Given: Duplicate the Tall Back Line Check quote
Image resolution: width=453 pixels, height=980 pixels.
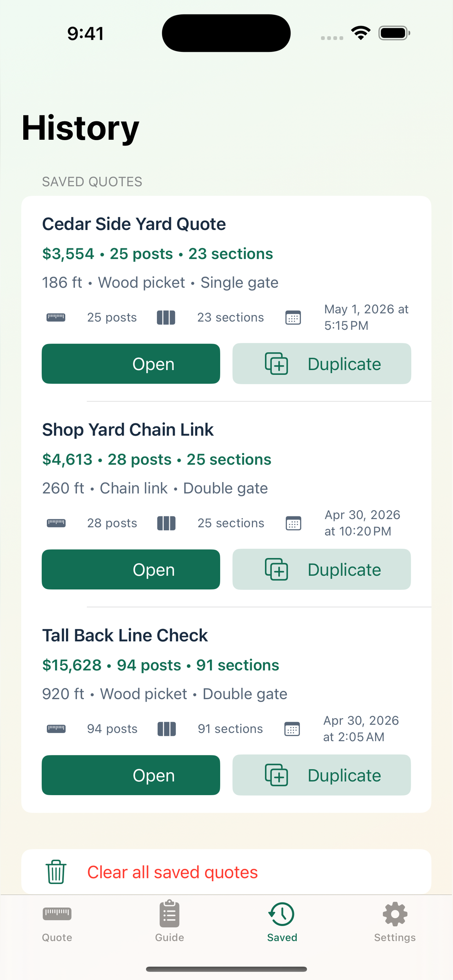Looking at the screenshot, I should [322, 775].
